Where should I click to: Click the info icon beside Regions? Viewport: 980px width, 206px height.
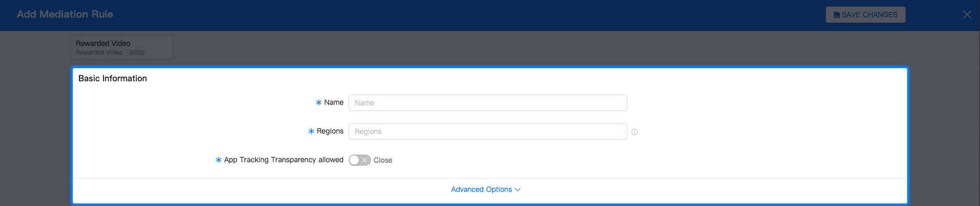[635, 132]
